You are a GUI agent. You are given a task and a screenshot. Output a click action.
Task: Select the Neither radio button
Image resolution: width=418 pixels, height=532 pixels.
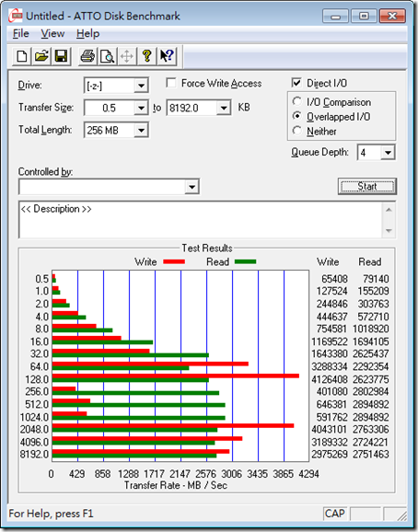[x=296, y=131]
